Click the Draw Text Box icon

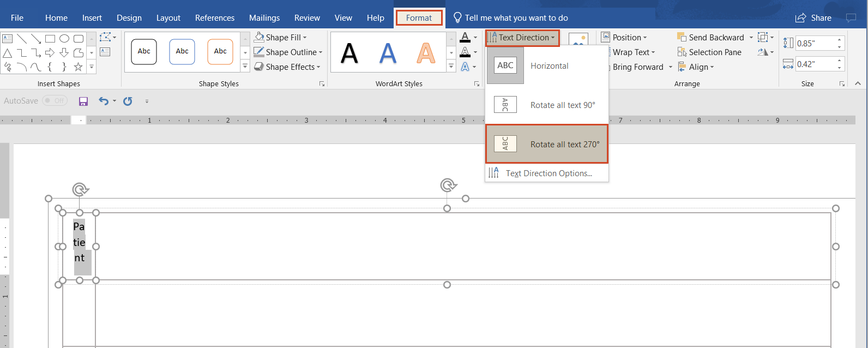(x=105, y=52)
